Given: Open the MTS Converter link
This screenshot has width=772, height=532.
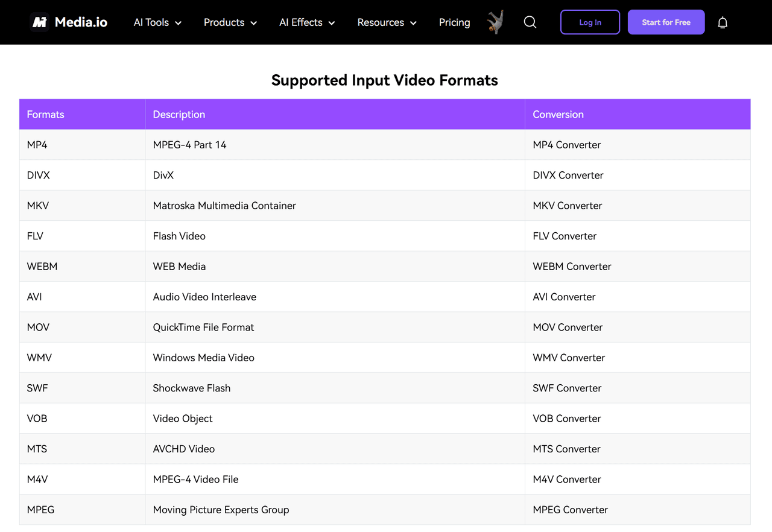Looking at the screenshot, I should (566, 449).
